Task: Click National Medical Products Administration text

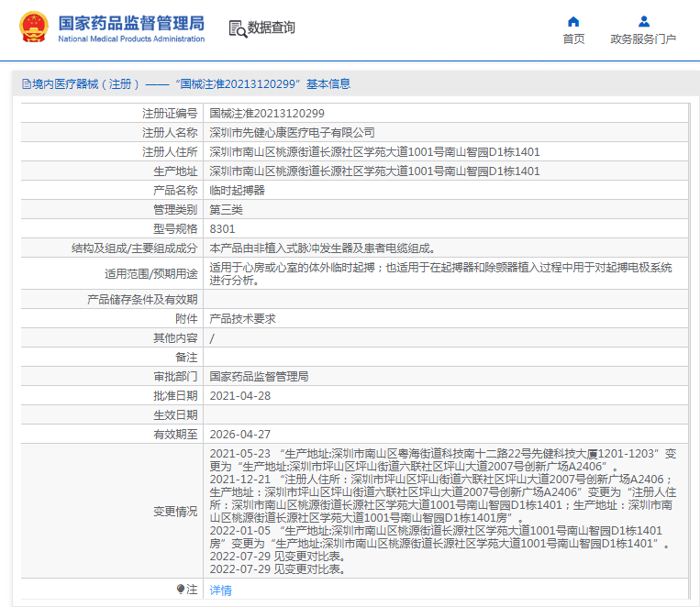Action: [x=131, y=39]
